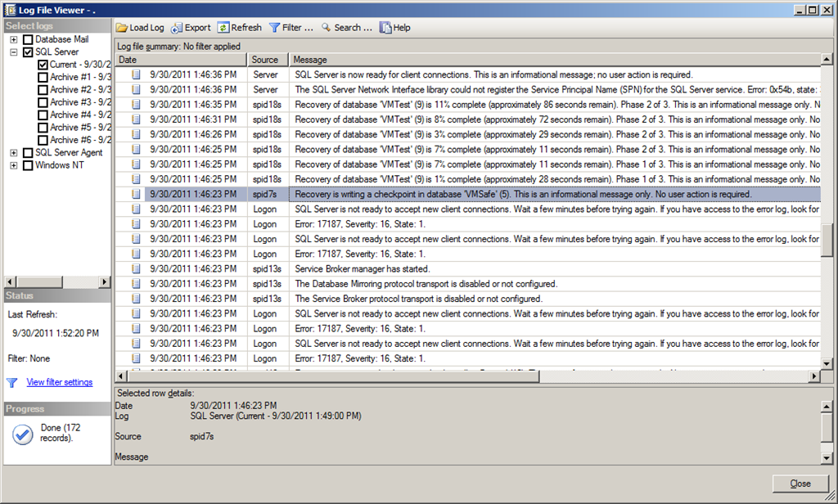This screenshot has height=504, width=838.
Task: Sort by the Message column header
Action: pos(555,60)
